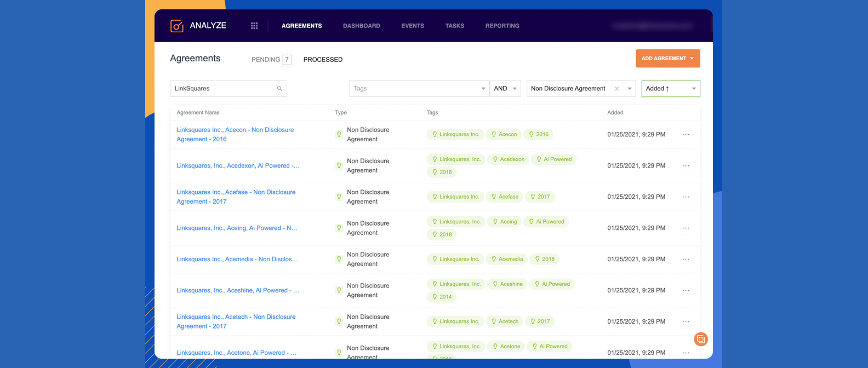868x368 pixels.
Task: Open the Tasks tab
Action: coord(454,26)
